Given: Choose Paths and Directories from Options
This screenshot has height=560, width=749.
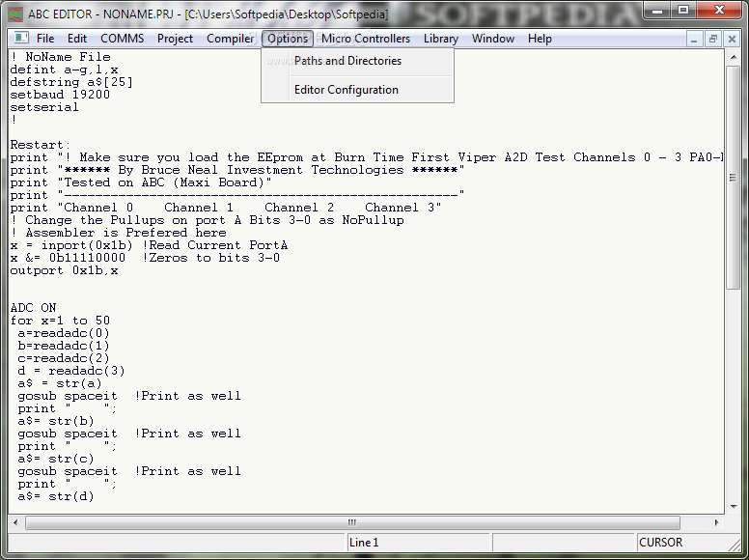Looking at the screenshot, I should [x=357, y=61].
